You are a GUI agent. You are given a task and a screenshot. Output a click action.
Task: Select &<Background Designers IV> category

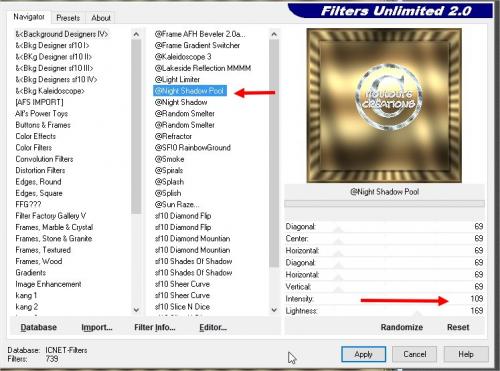[x=62, y=34]
